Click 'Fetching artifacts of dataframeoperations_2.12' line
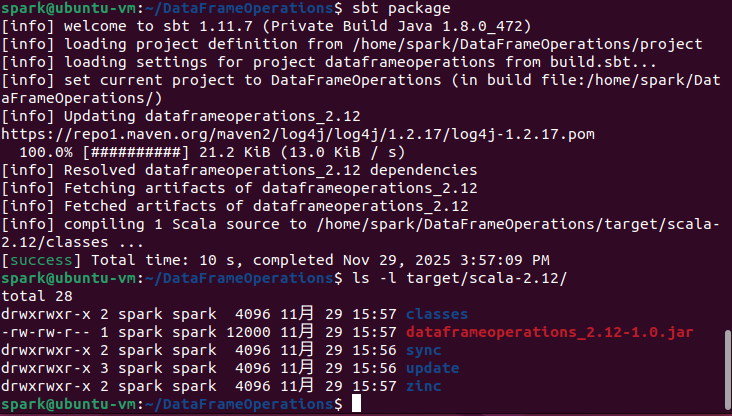The image size is (732, 416). pyautogui.click(x=239, y=188)
